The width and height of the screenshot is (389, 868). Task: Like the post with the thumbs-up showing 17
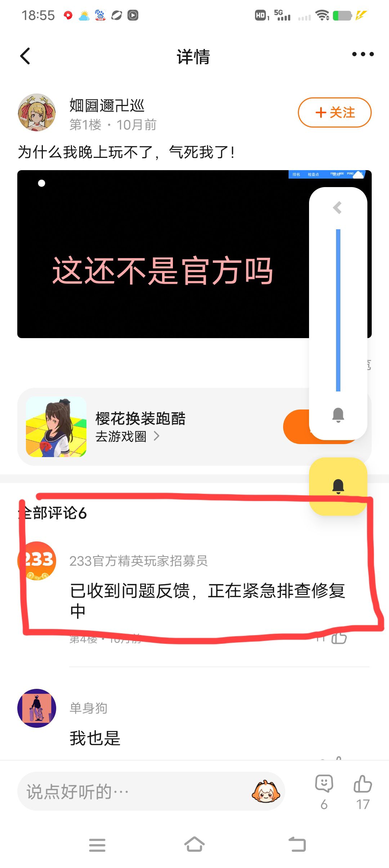click(363, 792)
